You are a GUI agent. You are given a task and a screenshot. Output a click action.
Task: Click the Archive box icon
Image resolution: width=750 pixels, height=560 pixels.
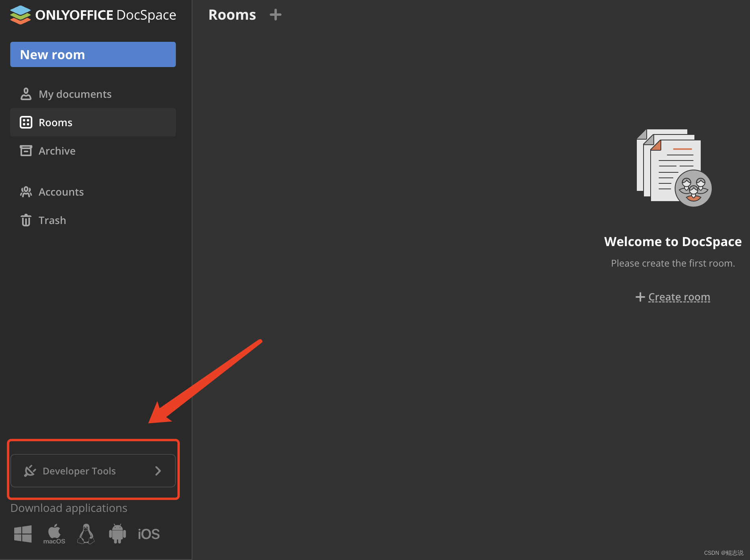[26, 151]
